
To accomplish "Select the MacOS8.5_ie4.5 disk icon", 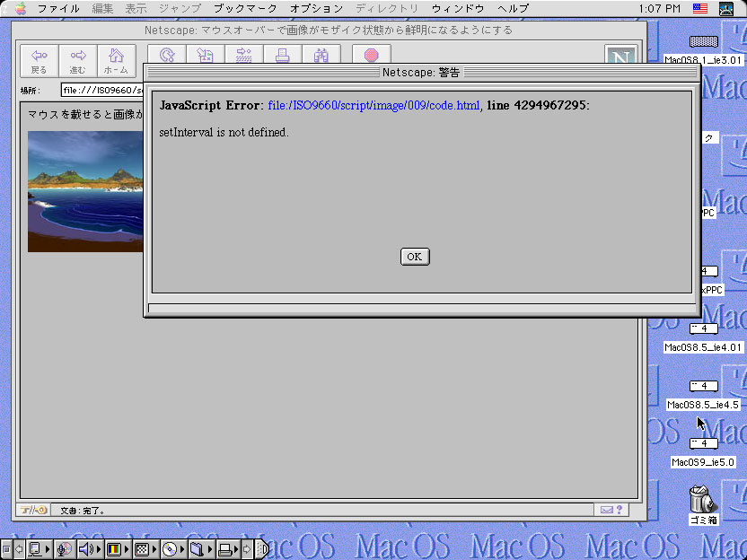I will pos(704,386).
